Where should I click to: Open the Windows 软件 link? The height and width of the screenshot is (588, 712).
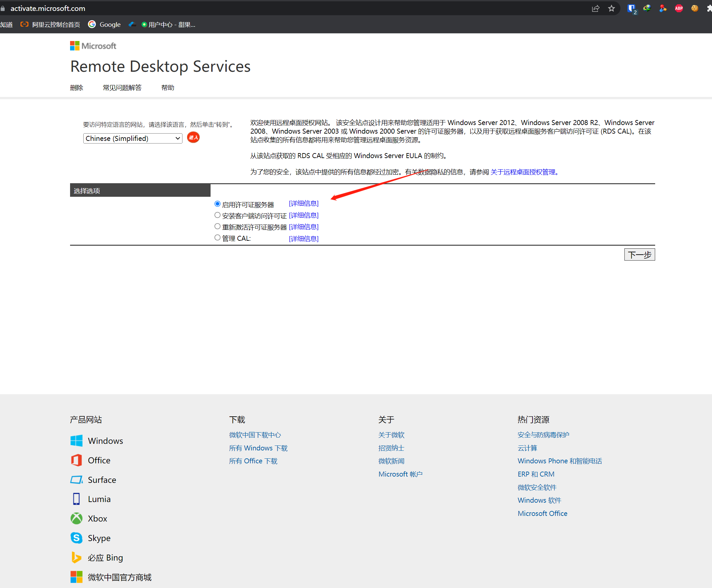539,500
